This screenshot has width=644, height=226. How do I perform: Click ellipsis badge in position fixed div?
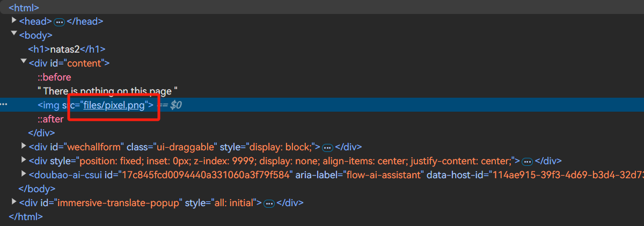point(527,161)
